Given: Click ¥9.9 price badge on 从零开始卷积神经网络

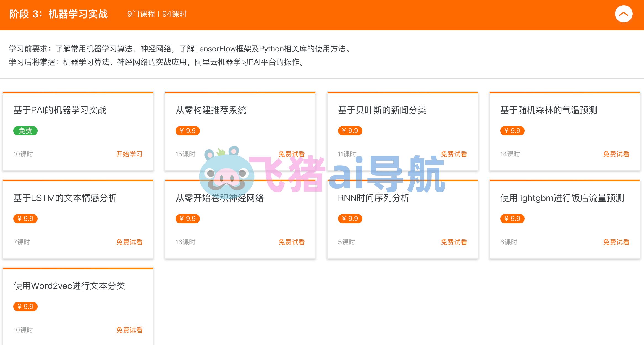Looking at the screenshot, I should [x=188, y=218].
